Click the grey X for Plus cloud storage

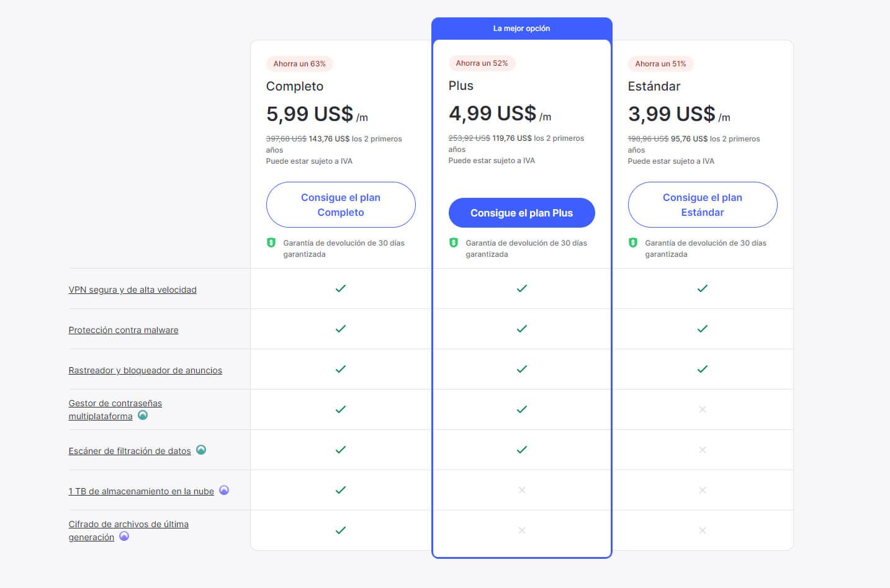point(522,490)
